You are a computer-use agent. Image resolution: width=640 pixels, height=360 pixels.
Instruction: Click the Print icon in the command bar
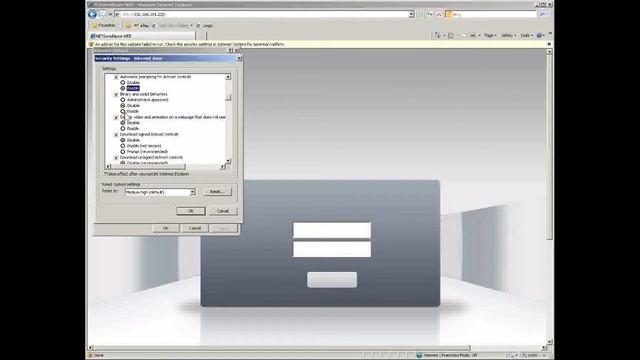[x=473, y=36]
